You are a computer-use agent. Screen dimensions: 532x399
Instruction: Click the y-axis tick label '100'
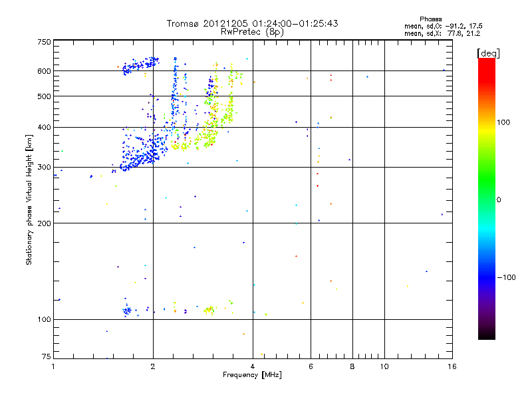click(44, 320)
